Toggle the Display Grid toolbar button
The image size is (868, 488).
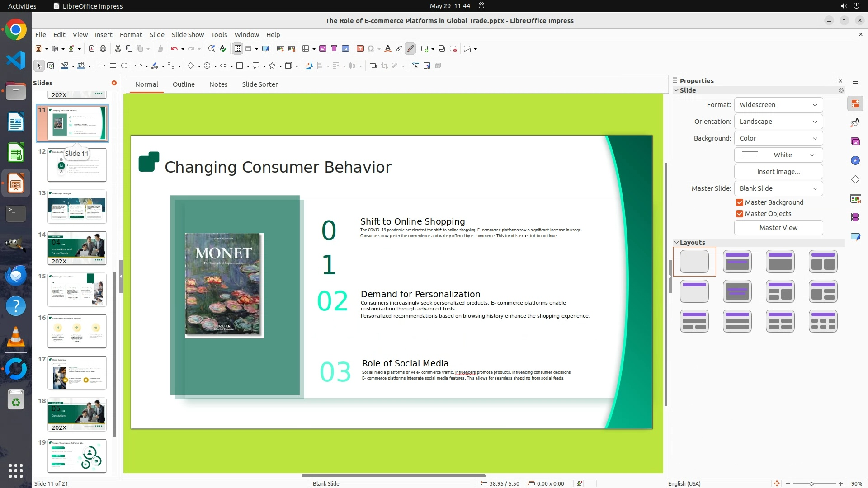tap(237, 49)
